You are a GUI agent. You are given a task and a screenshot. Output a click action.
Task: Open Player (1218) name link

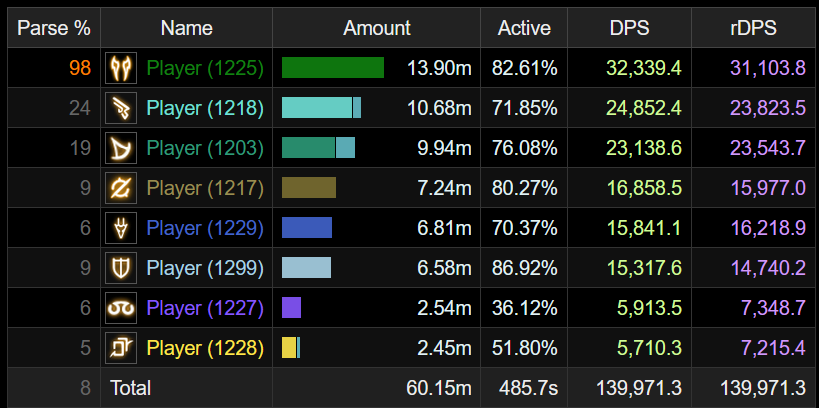click(x=205, y=108)
